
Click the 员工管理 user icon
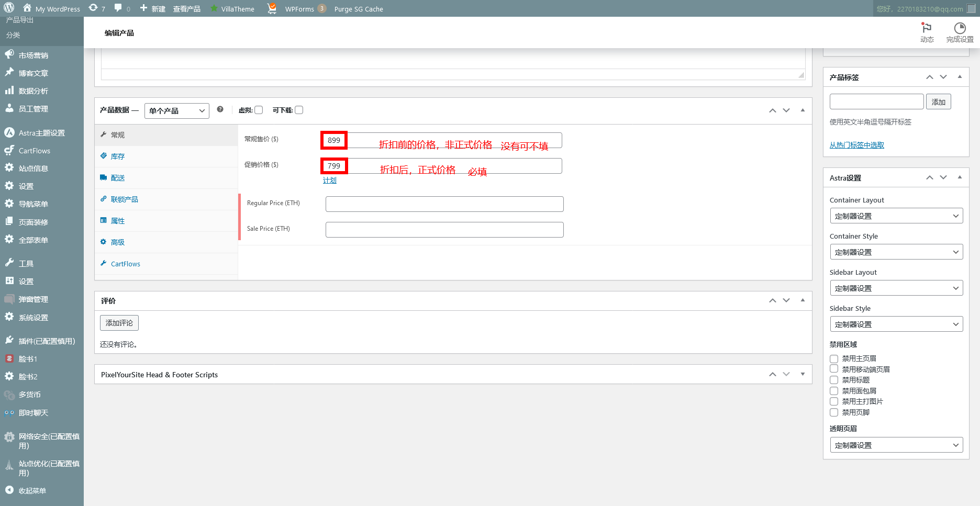coord(9,108)
